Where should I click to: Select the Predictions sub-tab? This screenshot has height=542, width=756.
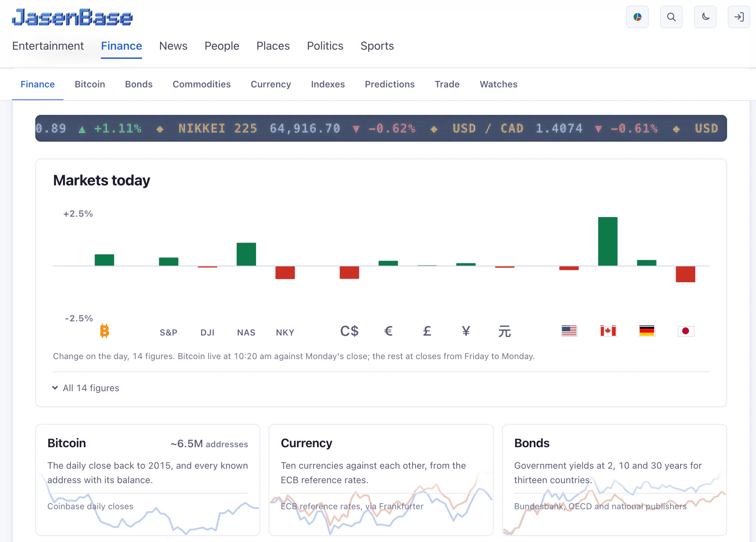point(390,84)
